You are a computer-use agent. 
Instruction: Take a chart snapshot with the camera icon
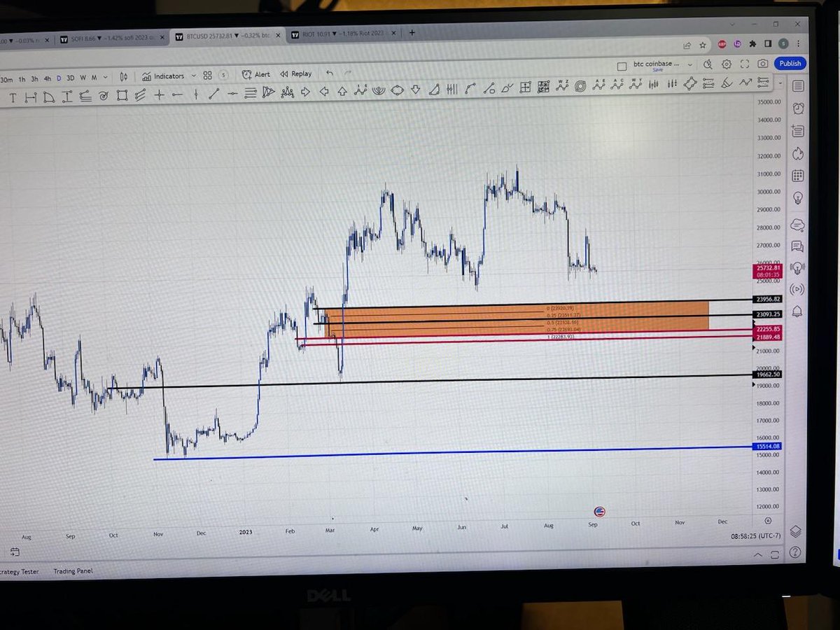coord(763,64)
